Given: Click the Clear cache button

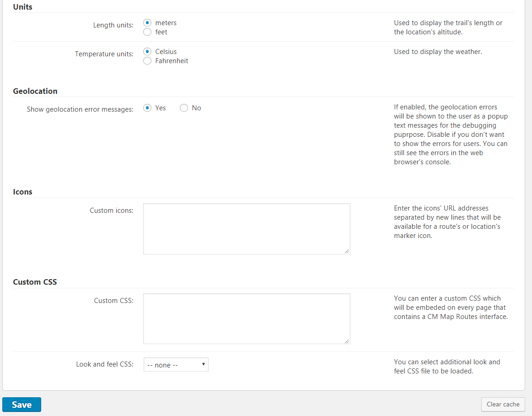Looking at the screenshot, I should pyautogui.click(x=503, y=404).
